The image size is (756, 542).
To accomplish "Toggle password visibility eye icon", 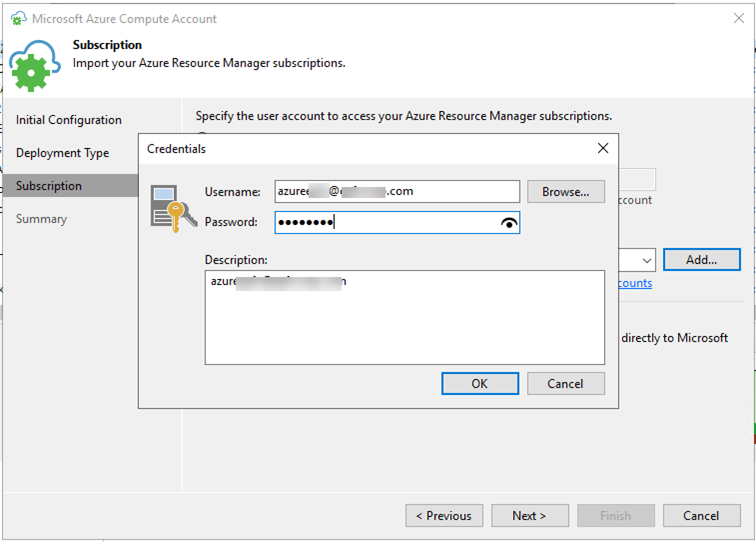I will [x=509, y=223].
